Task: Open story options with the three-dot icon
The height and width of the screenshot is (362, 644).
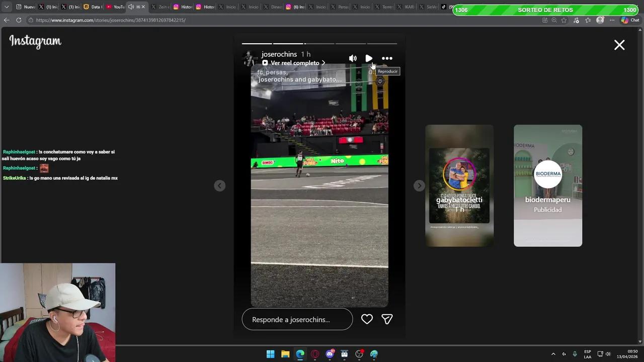Action: coord(387,58)
